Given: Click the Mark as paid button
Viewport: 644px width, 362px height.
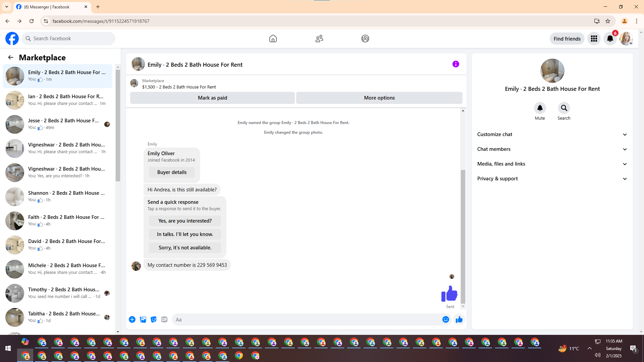Looking at the screenshot, I should click(212, 98).
